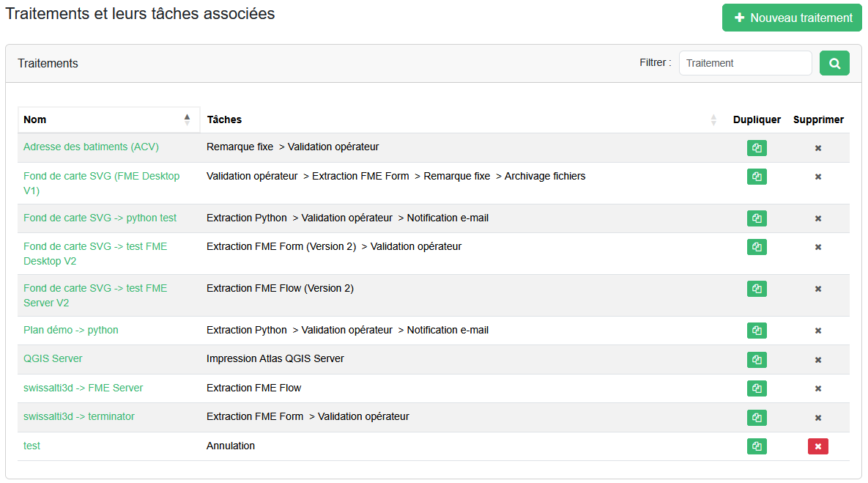The image size is (868, 483).
Task: Delete the QGIS Server treatment
Action: tap(818, 359)
